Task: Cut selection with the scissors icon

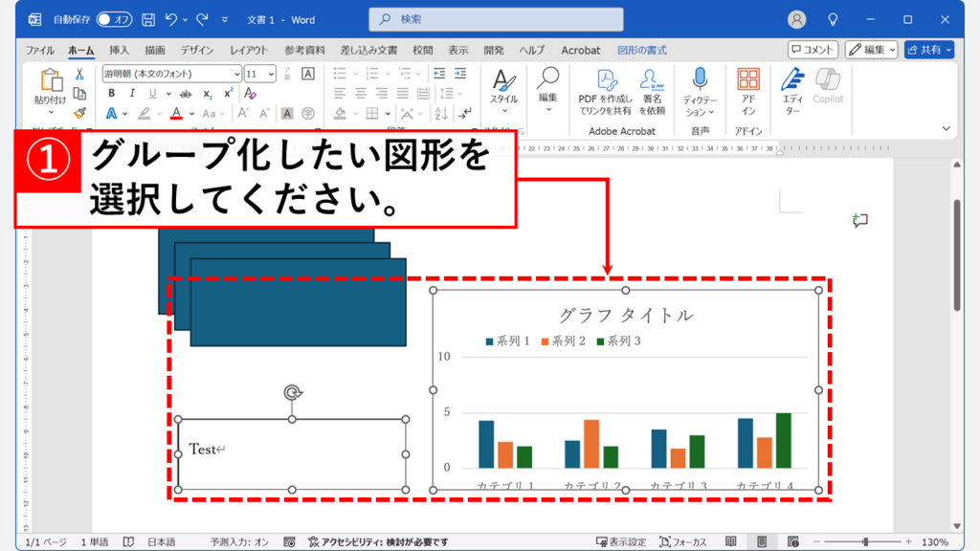Action: [x=79, y=74]
